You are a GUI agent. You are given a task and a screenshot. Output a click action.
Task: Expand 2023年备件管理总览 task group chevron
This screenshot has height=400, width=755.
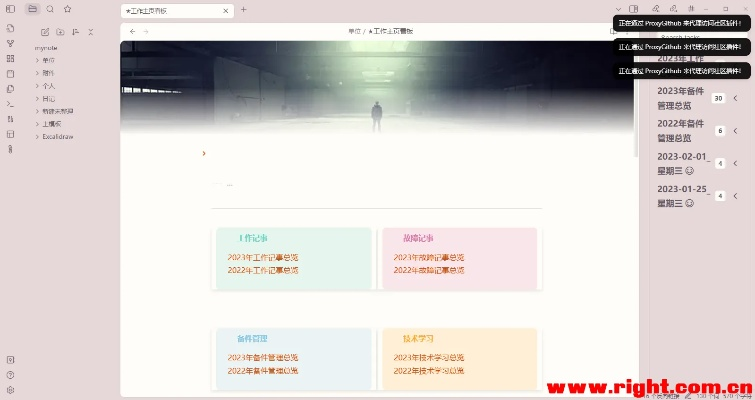pyautogui.click(x=735, y=98)
